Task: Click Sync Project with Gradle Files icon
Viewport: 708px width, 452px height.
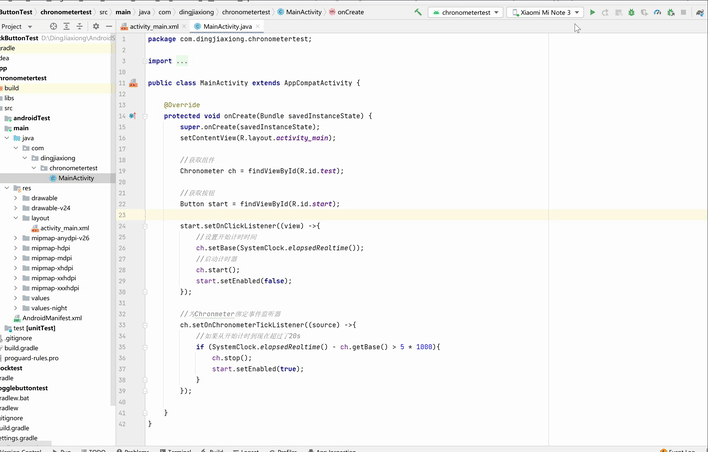Action: click(x=700, y=13)
